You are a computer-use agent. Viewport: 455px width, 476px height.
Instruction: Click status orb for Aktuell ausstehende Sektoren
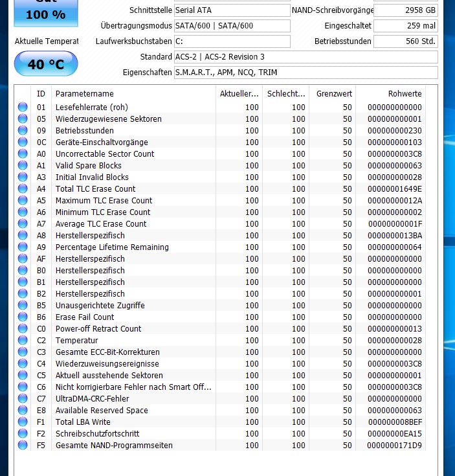(x=23, y=375)
